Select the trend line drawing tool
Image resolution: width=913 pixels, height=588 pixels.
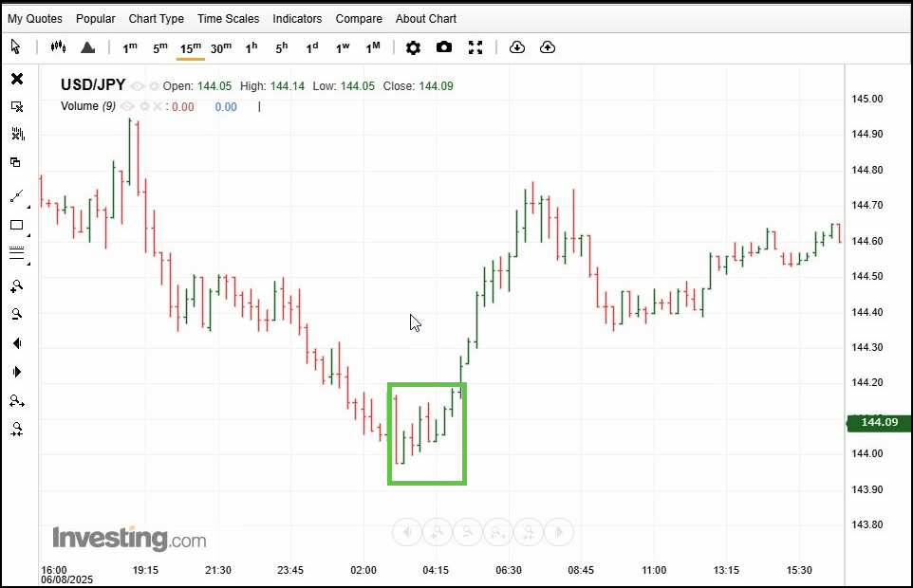pos(17,196)
